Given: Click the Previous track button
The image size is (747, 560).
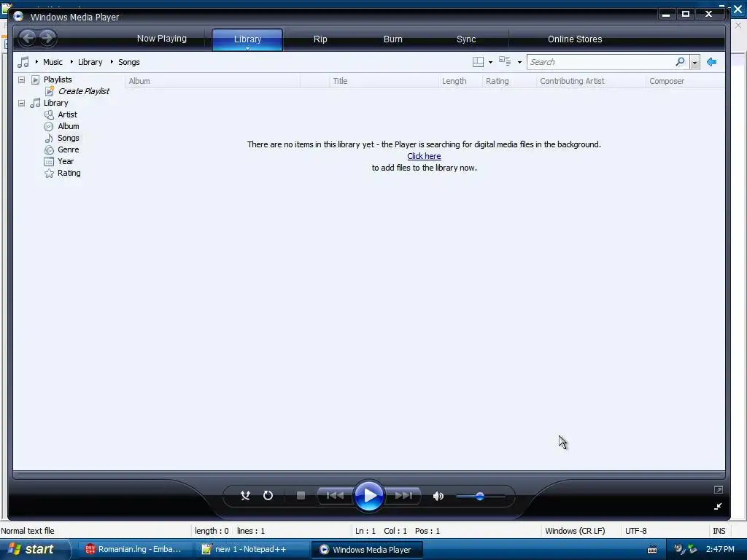Looking at the screenshot, I should tap(335, 496).
